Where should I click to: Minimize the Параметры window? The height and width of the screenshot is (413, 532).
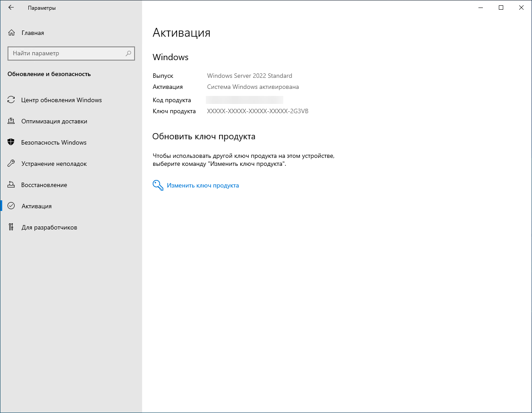coord(480,8)
